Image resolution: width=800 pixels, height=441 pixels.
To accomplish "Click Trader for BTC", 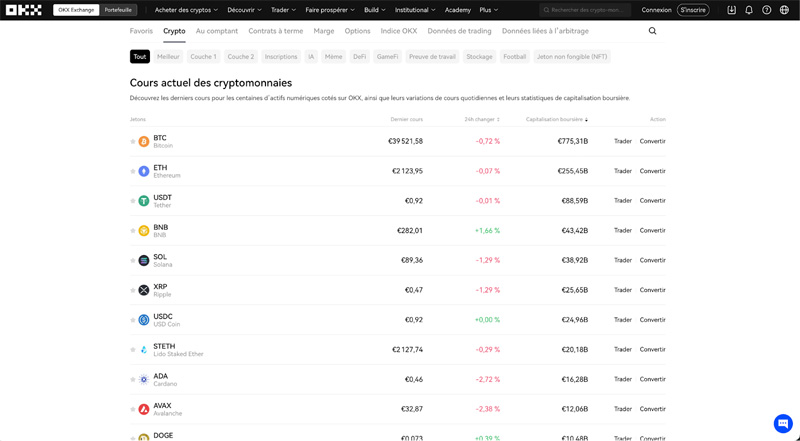I will [622, 141].
